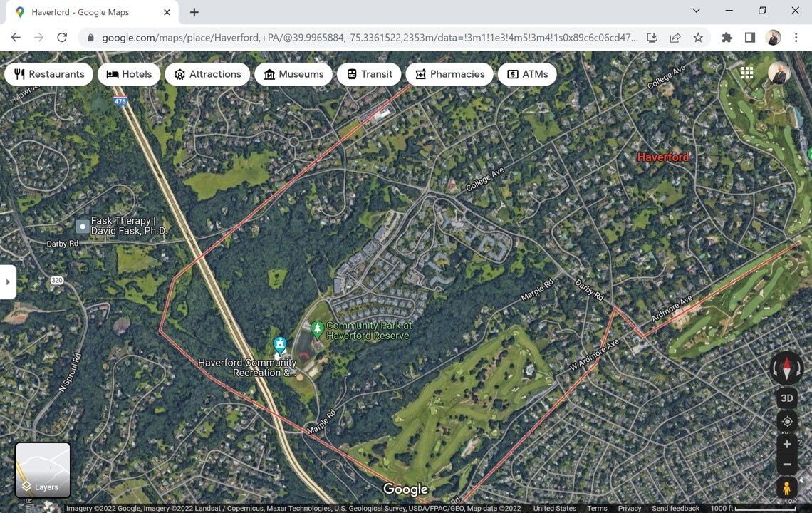Image resolution: width=812 pixels, height=513 pixels.
Task: Bookmark this page with star icon
Action: click(x=698, y=38)
